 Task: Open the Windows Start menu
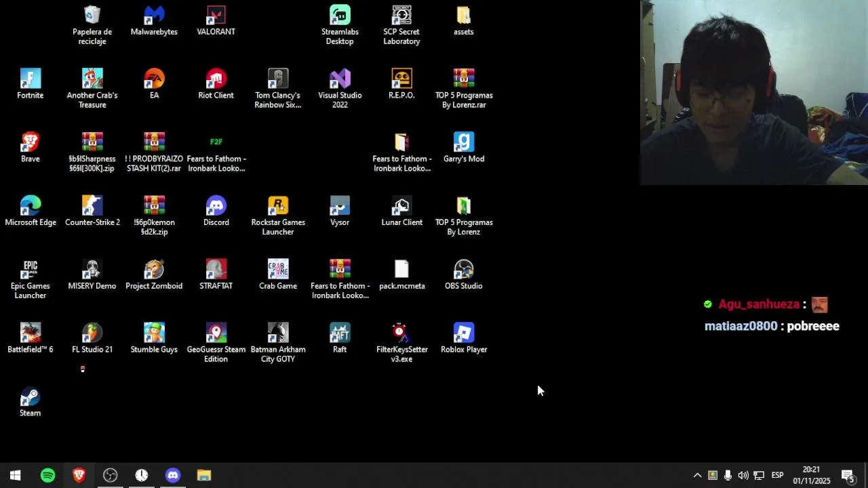(x=15, y=476)
